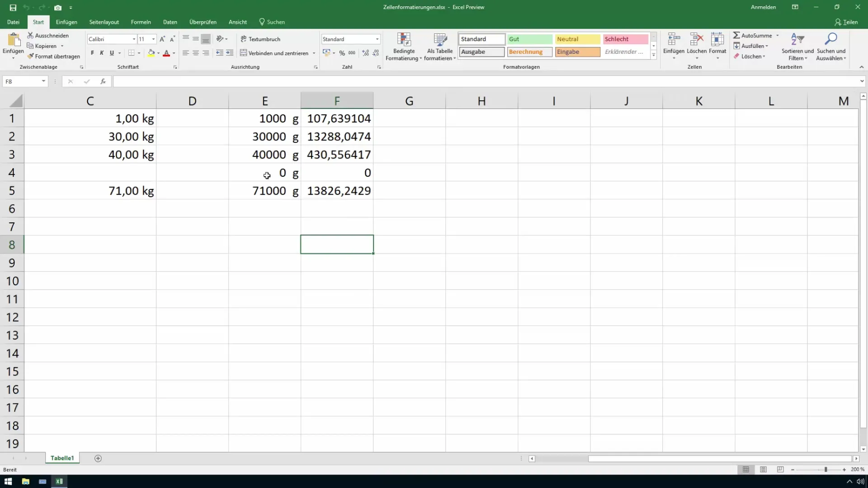
Task: Open Ausfüllen fill dropdown
Action: pyautogui.click(x=751, y=46)
